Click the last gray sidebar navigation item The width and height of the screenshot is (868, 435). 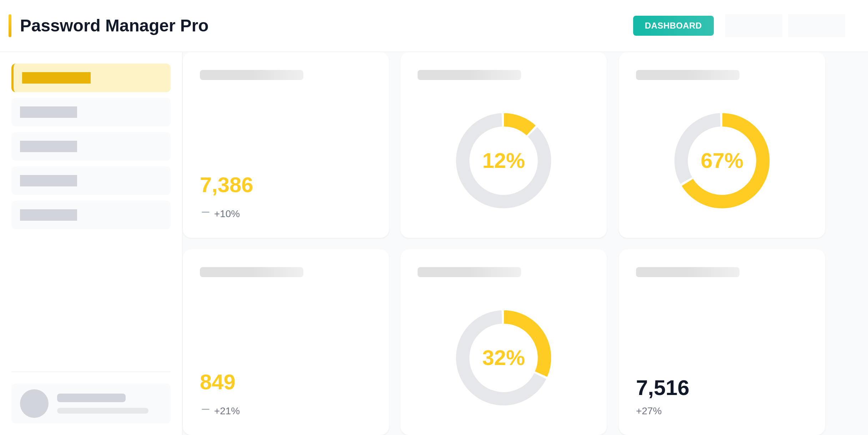click(x=91, y=215)
